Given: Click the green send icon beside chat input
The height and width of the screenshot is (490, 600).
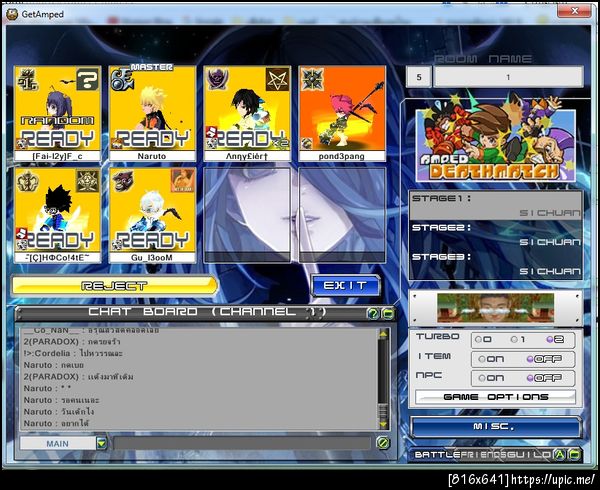Looking at the screenshot, I should tap(382, 443).
